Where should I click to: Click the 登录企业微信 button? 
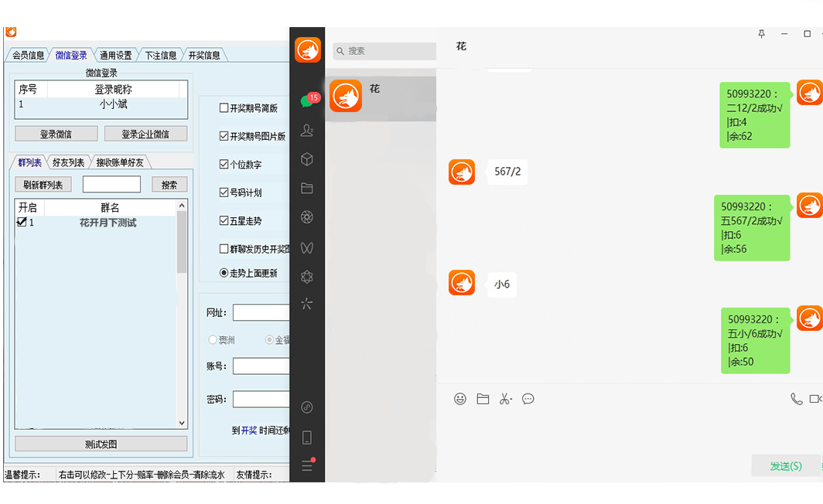point(145,134)
